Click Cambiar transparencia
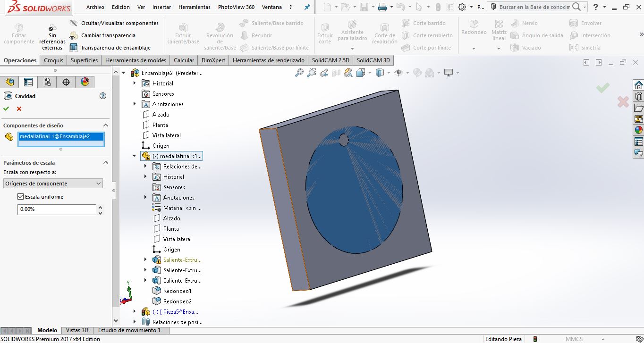 click(102, 35)
